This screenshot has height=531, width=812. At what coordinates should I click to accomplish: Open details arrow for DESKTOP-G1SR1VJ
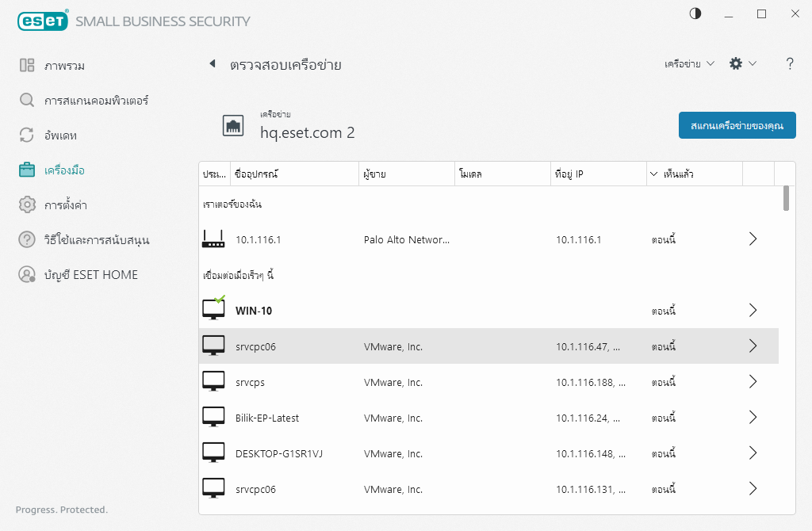[753, 453]
